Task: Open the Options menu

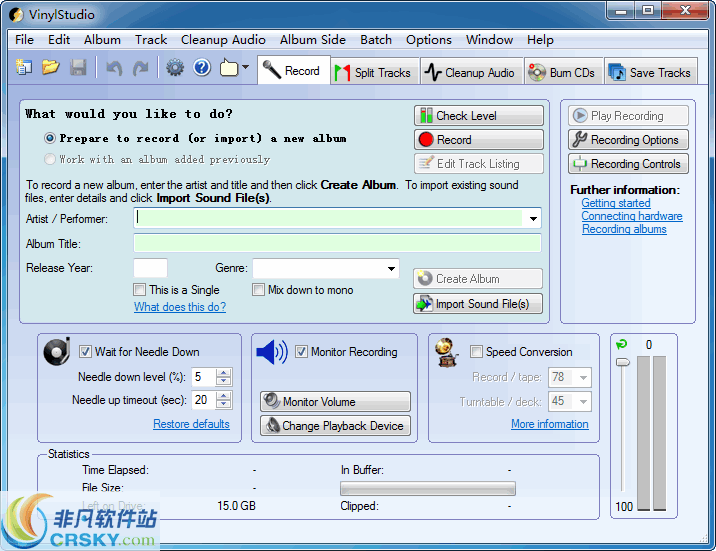Action: pyautogui.click(x=429, y=40)
